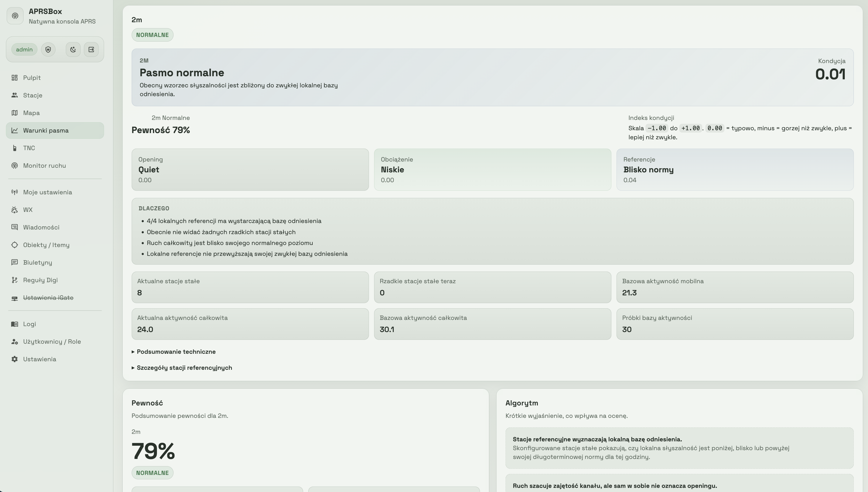The height and width of the screenshot is (492, 868).
Task: Open Moje ustawienia in sidebar
Action: (47, 192)
